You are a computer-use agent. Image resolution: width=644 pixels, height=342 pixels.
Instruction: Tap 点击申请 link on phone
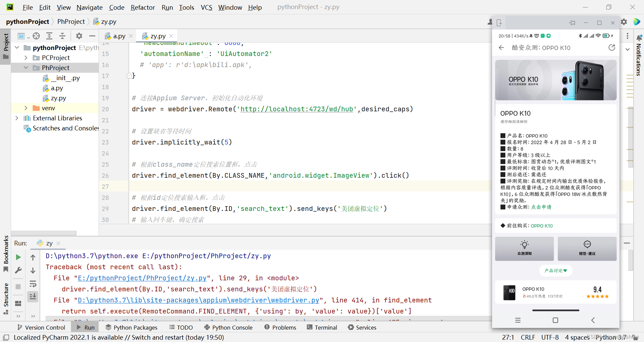coord(541,207)
